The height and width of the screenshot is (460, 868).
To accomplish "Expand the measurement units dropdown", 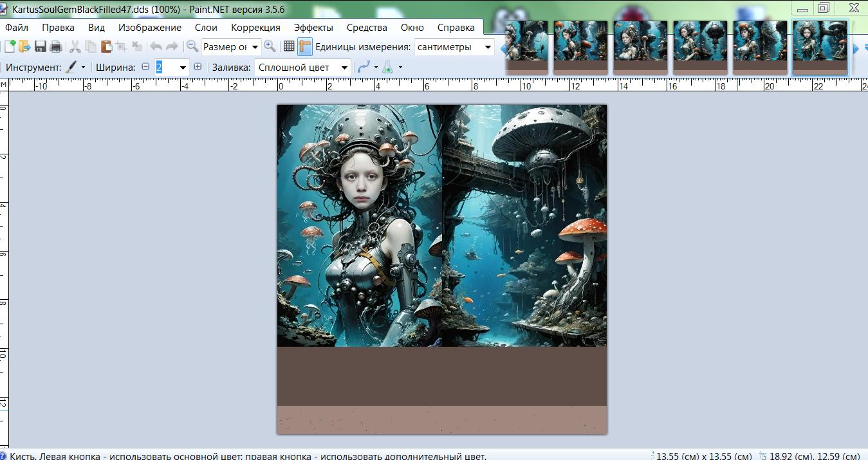I will 488,46.
